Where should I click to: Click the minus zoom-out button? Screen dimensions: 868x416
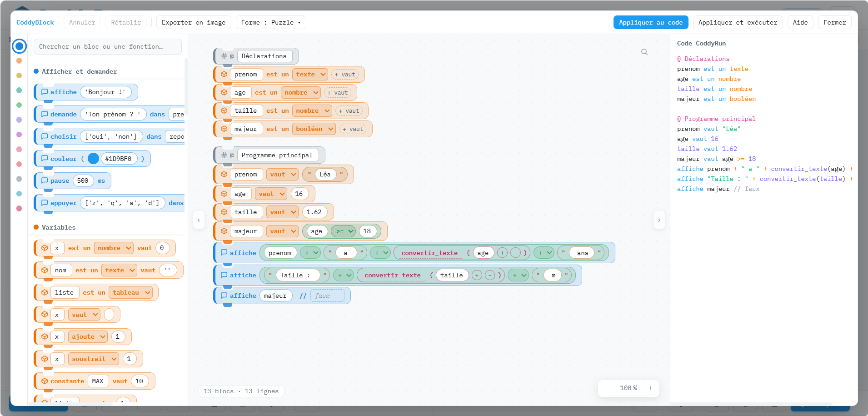[606, 388]
